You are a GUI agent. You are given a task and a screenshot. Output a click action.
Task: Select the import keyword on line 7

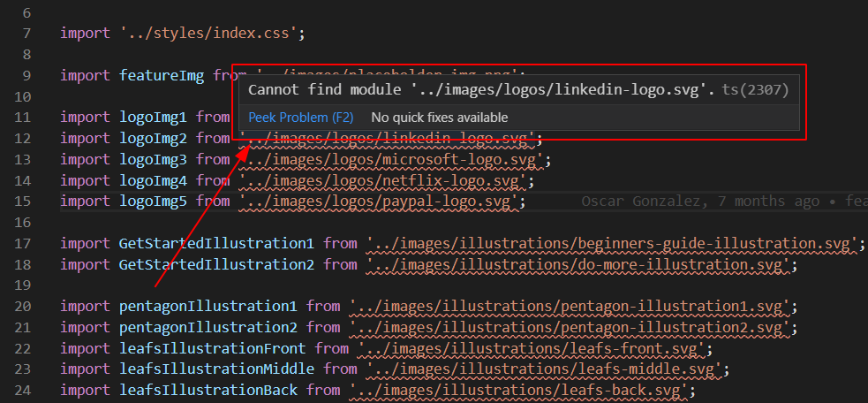86,34
